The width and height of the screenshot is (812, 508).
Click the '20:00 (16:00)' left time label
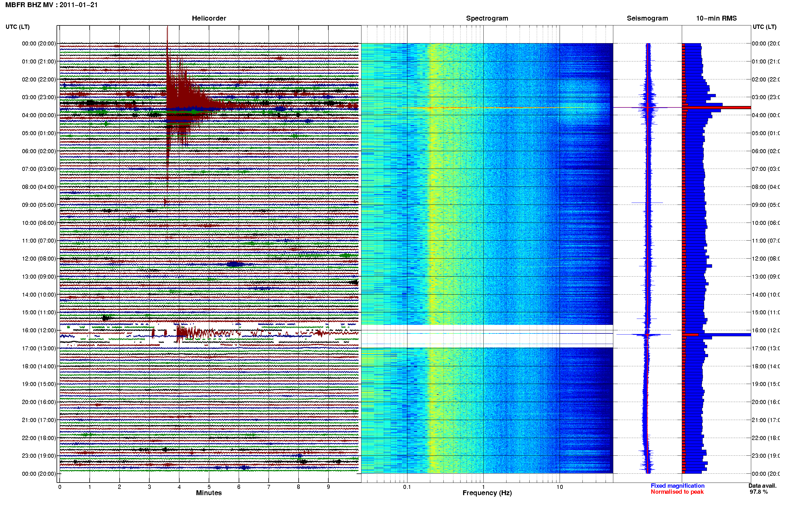(39, 402)
